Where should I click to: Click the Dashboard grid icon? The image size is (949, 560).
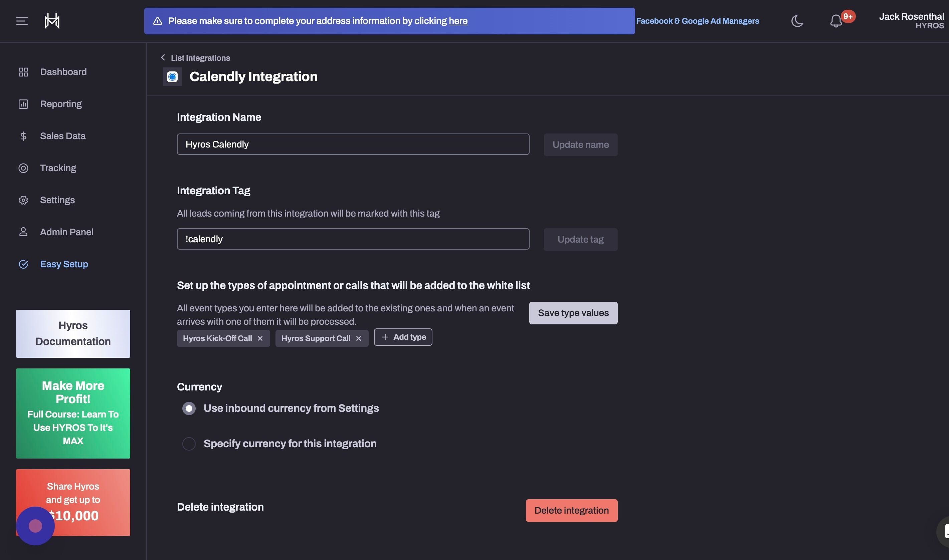(x=23, y=72)
